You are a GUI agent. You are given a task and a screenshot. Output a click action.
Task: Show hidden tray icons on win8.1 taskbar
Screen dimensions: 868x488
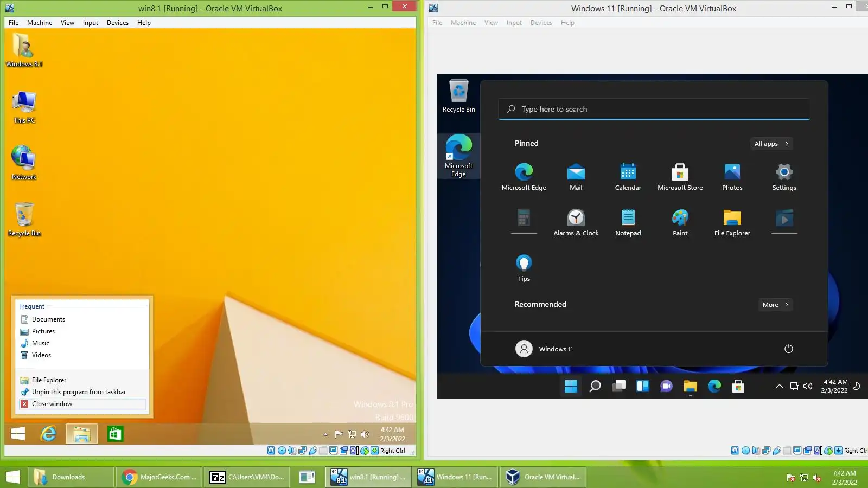click(325, 434)
